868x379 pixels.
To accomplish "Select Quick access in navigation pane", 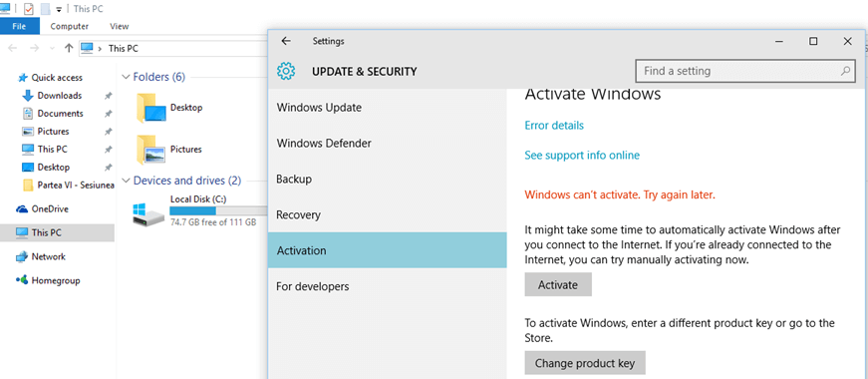I will pyautogui.click(x=57, y=78).
